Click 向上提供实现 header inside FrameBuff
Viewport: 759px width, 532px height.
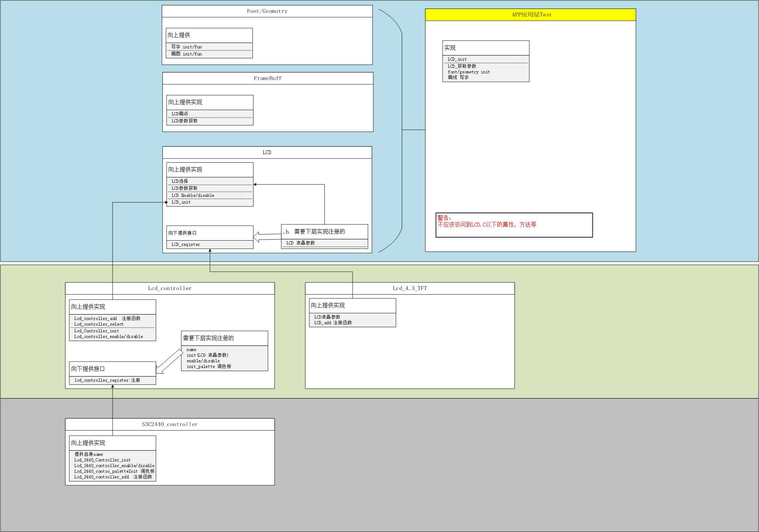coord(210,102)
